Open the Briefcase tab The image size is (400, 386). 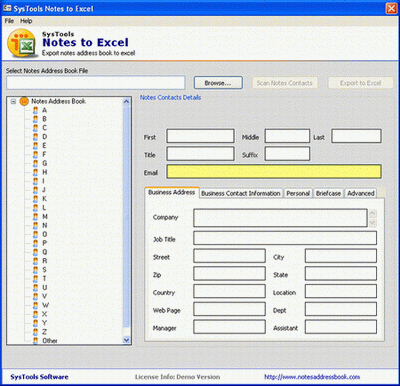[x=328, y=193]
